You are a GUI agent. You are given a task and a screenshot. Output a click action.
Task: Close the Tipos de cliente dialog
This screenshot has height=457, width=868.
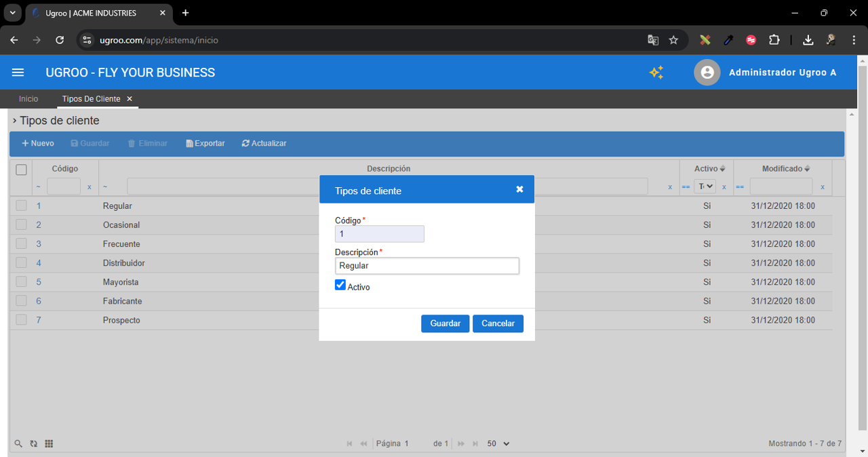click(x=519, y=189)
